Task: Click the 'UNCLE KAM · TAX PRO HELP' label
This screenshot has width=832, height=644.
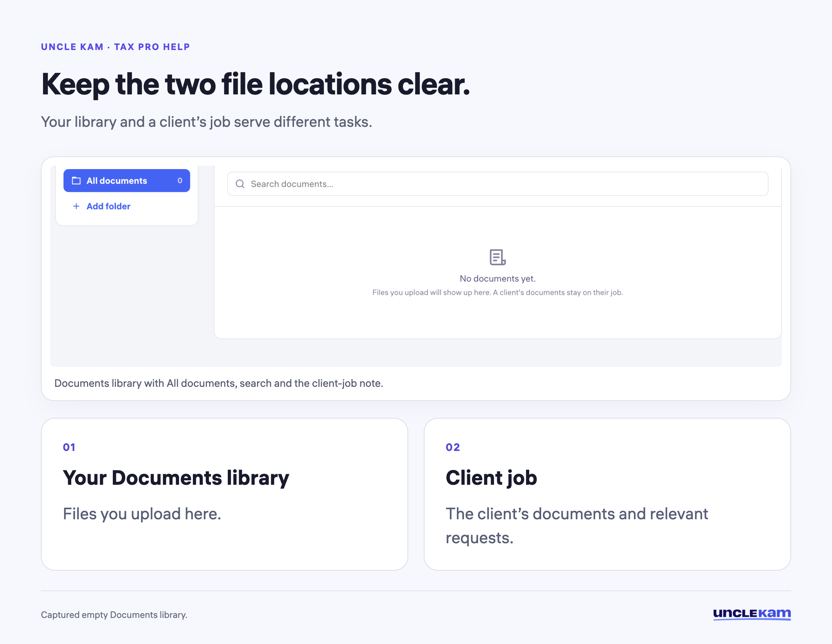Action: [x=115, y=47]
